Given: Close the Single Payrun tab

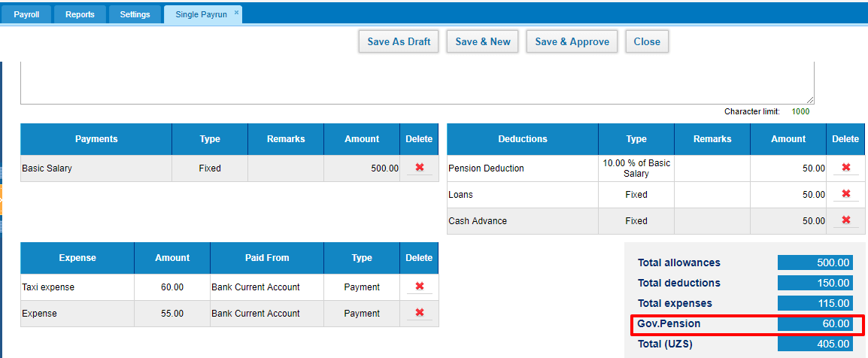Looking at the screenshot, I should 236,11.
